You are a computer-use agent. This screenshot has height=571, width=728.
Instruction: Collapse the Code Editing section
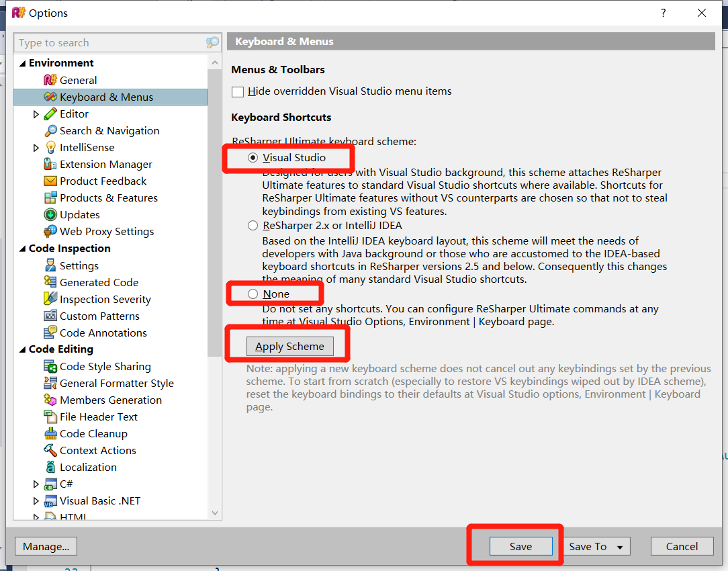[x=22, y=349]
